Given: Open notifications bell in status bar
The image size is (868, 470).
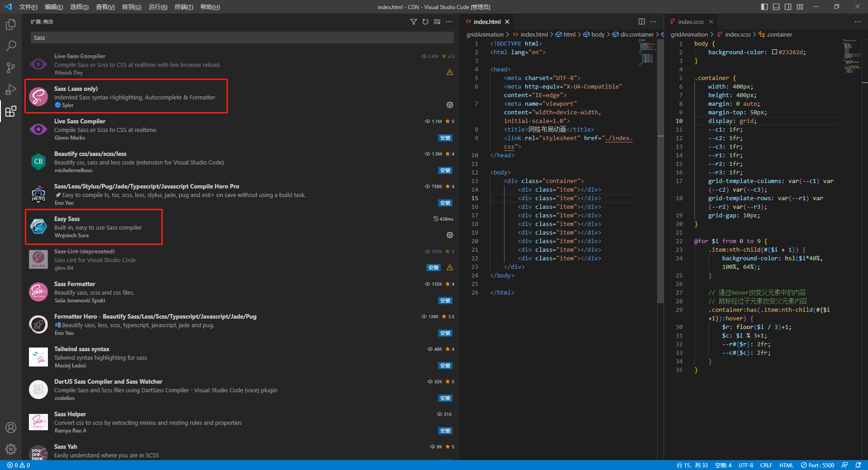Looking at the screenshot, I should 858,465.
